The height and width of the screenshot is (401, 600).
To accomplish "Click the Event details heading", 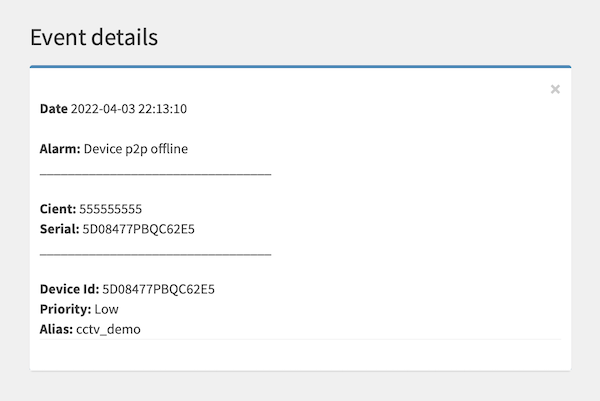I will (x=94, y=38).
